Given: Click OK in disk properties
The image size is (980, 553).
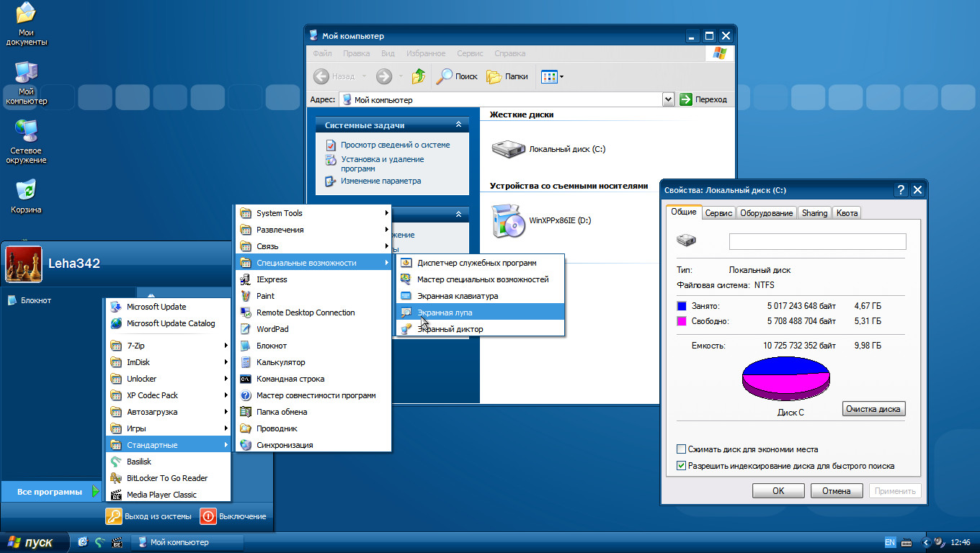Looking at the screenshot, I should 778,491.
